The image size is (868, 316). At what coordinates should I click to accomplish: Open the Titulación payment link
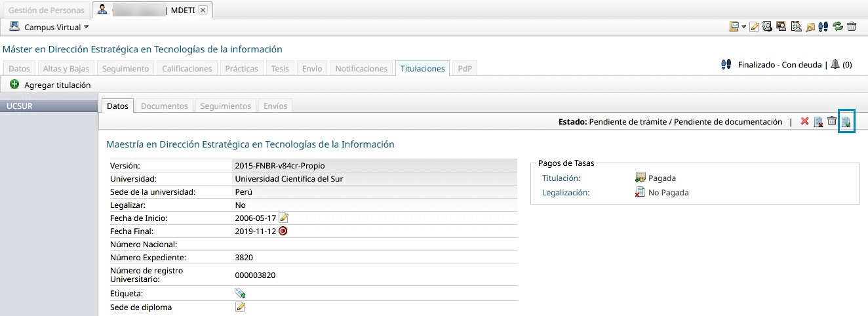point(561,178)
